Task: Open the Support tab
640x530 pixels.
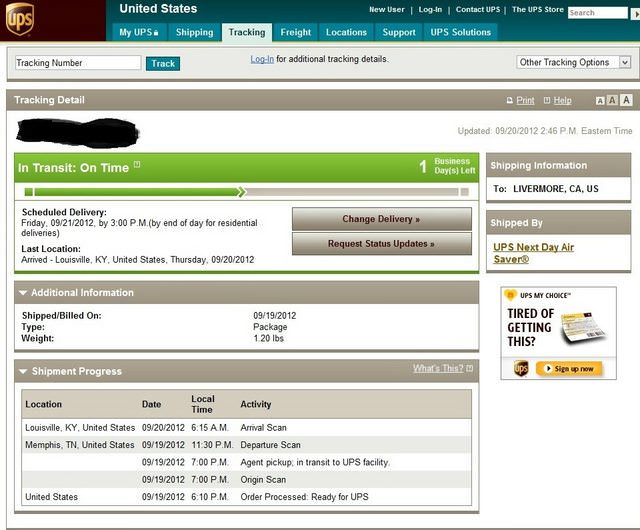Action: 399,32
